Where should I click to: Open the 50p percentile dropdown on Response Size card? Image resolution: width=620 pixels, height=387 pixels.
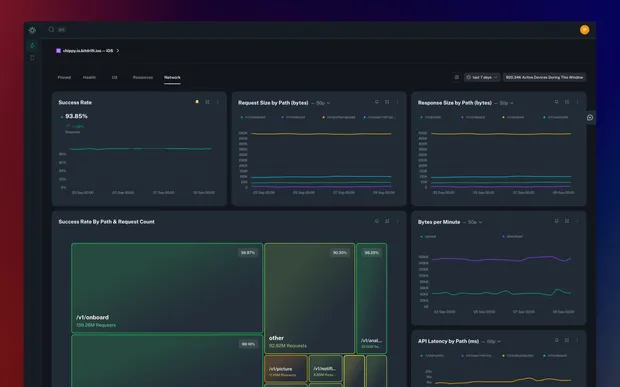[507, 103]
